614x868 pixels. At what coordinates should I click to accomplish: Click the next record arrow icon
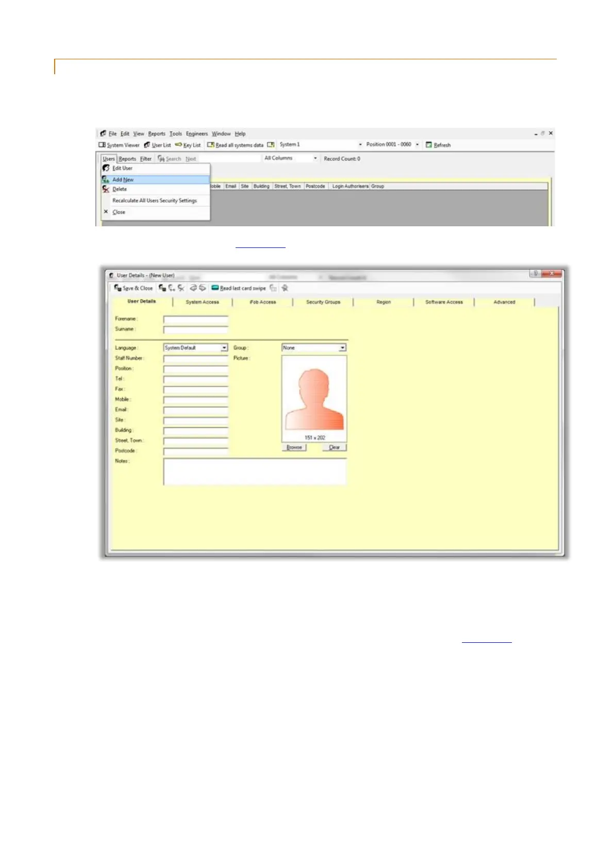click(203, 288)
